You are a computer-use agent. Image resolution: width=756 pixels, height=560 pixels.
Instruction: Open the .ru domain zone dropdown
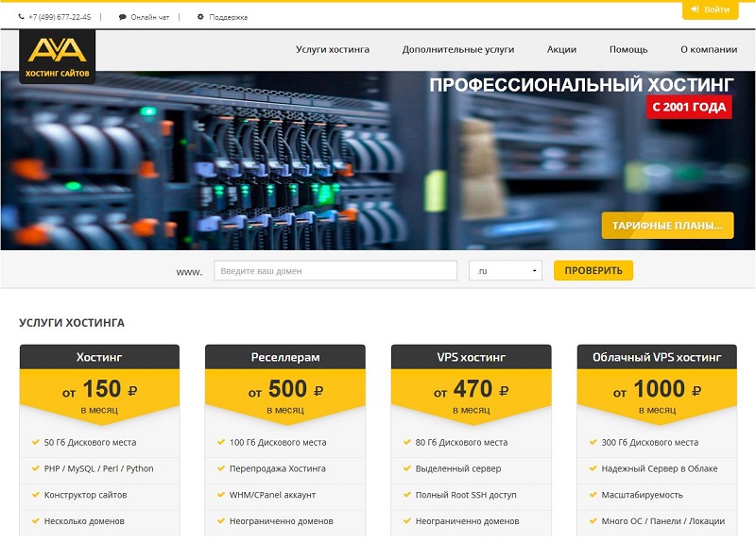506,270
